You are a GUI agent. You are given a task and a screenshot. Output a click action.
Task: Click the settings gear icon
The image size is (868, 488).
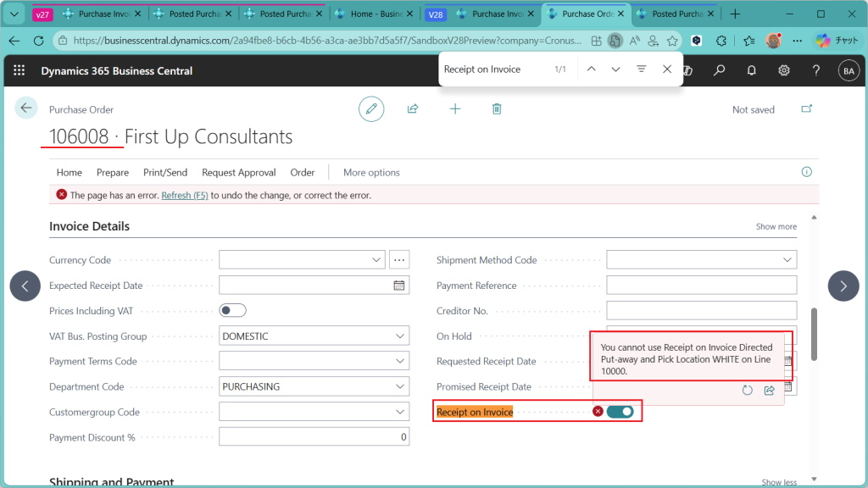click(784, 71)
